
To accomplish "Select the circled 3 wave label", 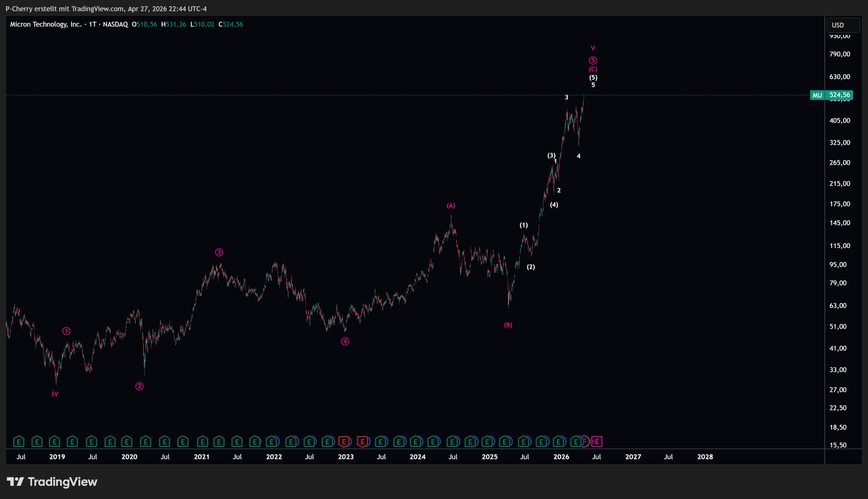I will click(x=219, y=253).
